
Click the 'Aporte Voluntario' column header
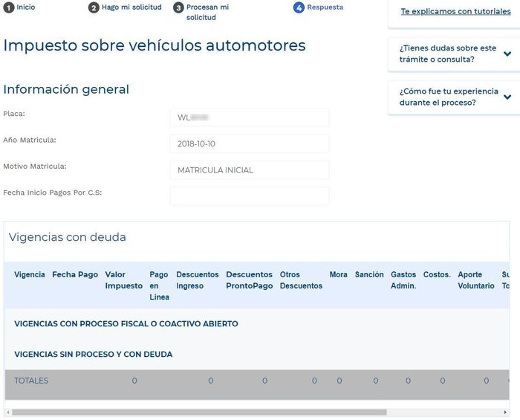click(x=475, y=280)
